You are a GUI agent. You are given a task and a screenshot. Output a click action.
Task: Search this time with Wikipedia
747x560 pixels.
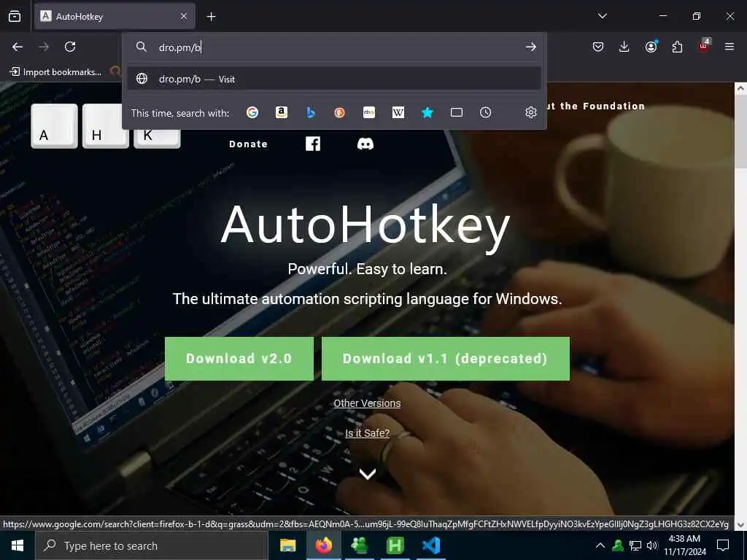click(x=398, y=112)
